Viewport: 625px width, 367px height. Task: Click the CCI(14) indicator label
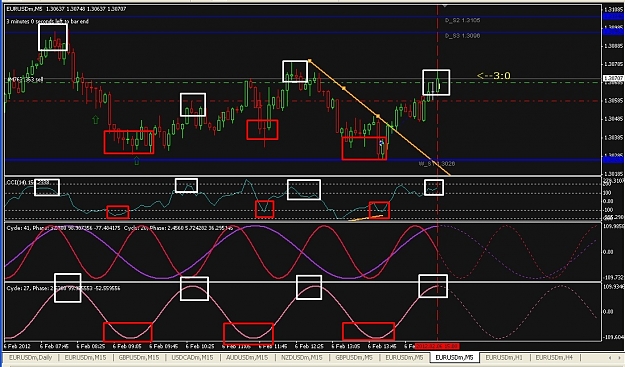[x=28, y=182]
